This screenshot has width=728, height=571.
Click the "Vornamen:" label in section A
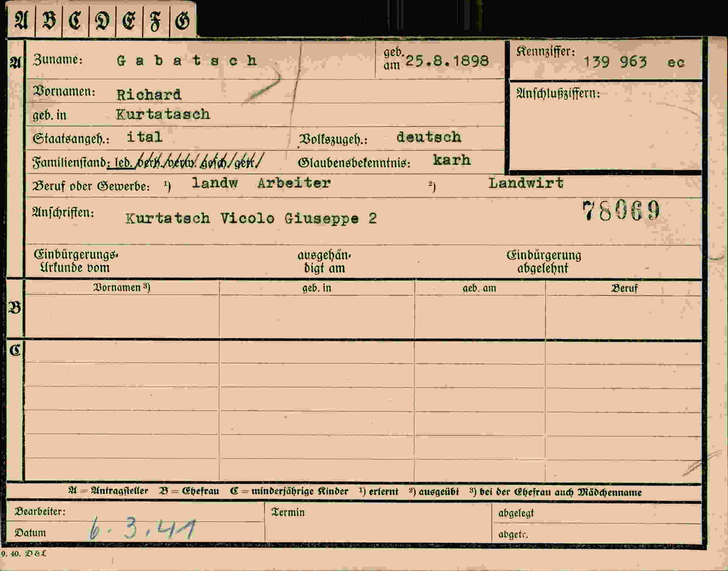coord(64,91)
